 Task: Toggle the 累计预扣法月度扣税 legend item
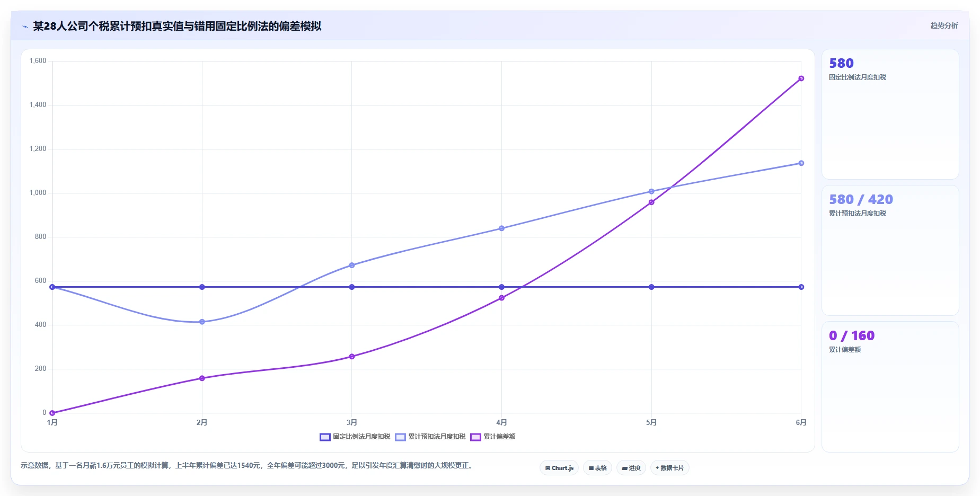tap(430, 437)
